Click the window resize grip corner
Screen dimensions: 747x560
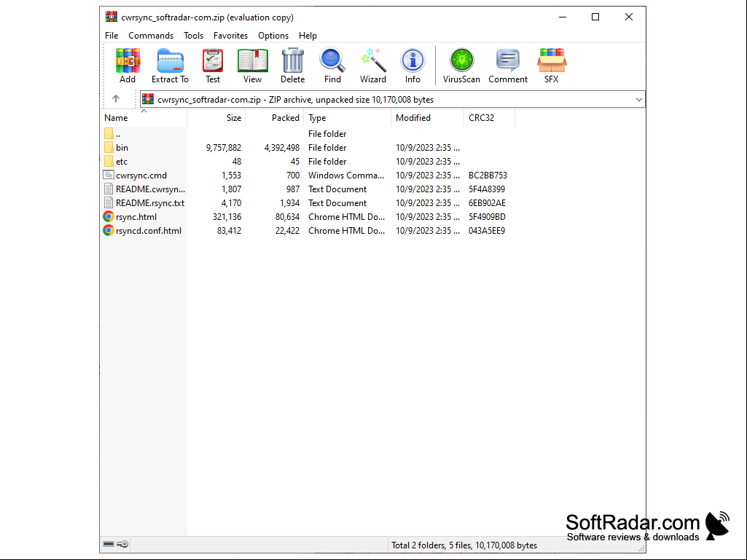641,548
